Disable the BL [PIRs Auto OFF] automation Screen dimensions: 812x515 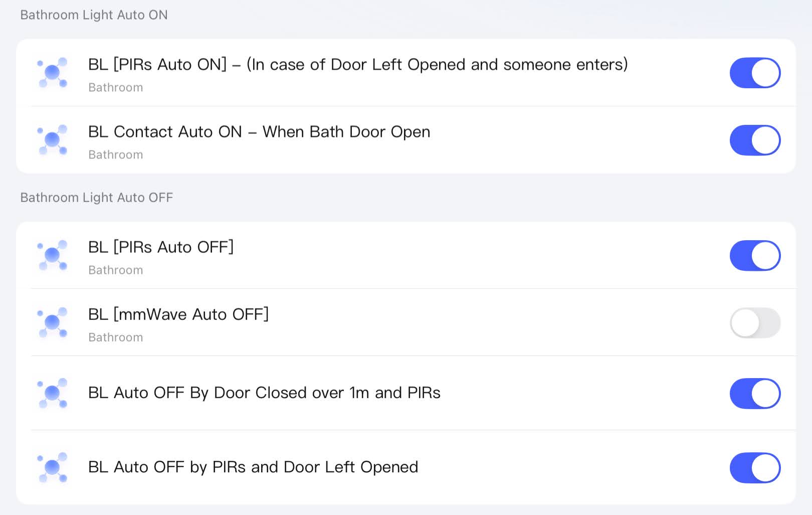tap(754, 255)
